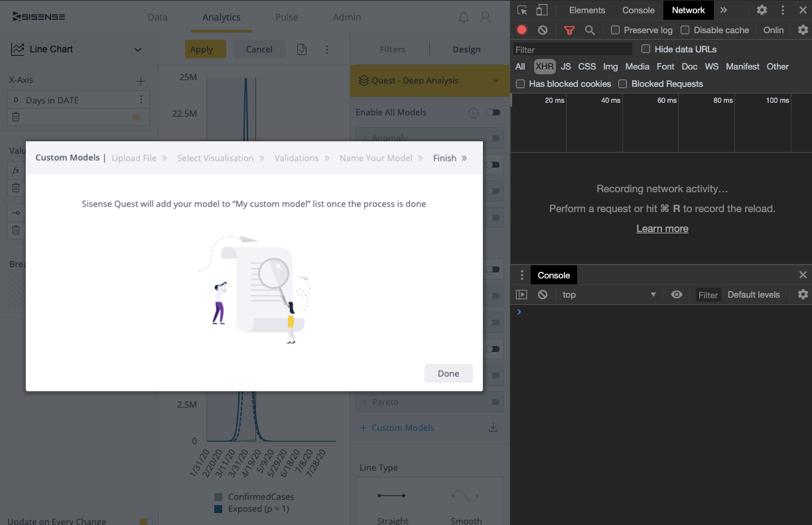This screenshot has height=525, width=812.
Task: Open the Filters tab
Action: click(393, 49)
